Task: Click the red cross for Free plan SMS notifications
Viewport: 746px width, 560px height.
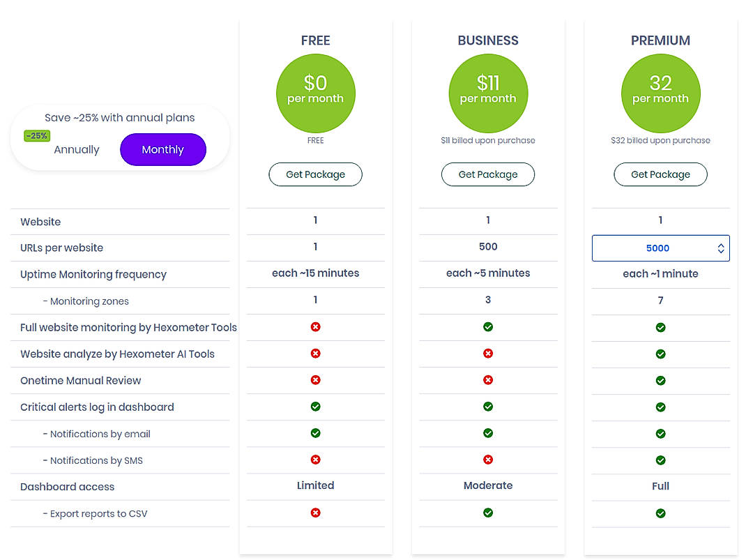Action: [315, 460]
